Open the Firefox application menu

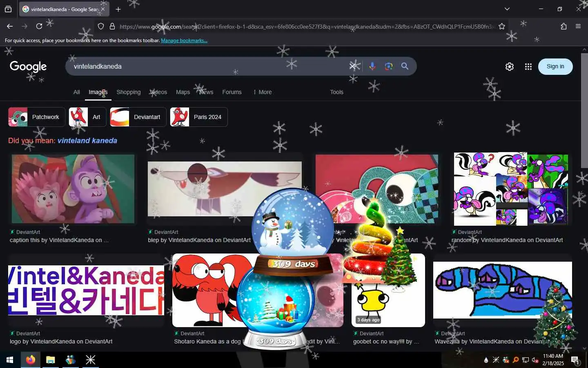click(578, 26)
